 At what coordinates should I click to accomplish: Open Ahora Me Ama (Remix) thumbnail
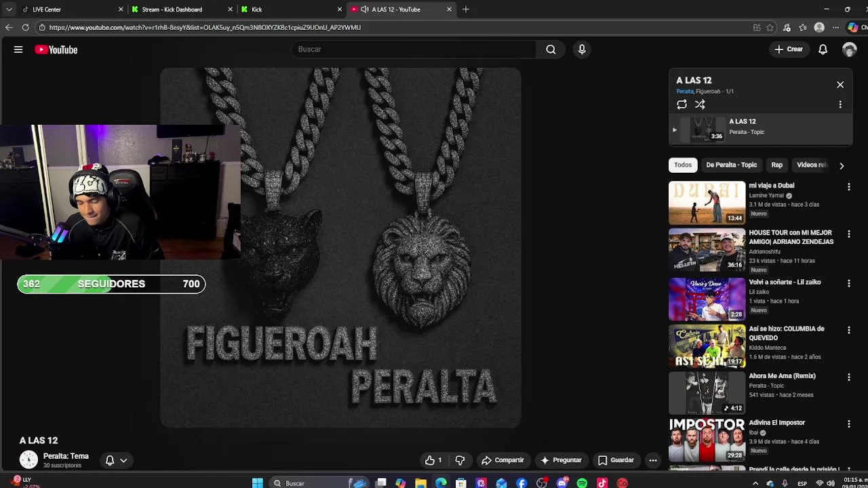pos(707,392)
